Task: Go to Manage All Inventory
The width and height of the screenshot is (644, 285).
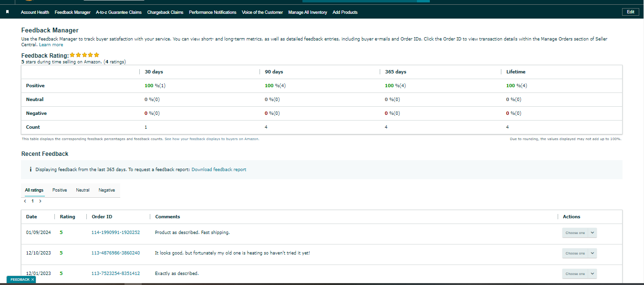Action: click(308, 12)
